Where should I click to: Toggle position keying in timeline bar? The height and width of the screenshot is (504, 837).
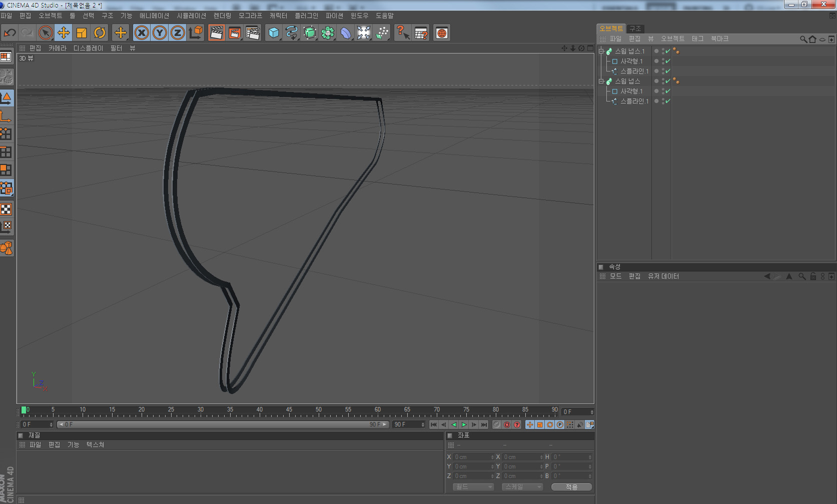pyautogui.click(x=530, y=424)
